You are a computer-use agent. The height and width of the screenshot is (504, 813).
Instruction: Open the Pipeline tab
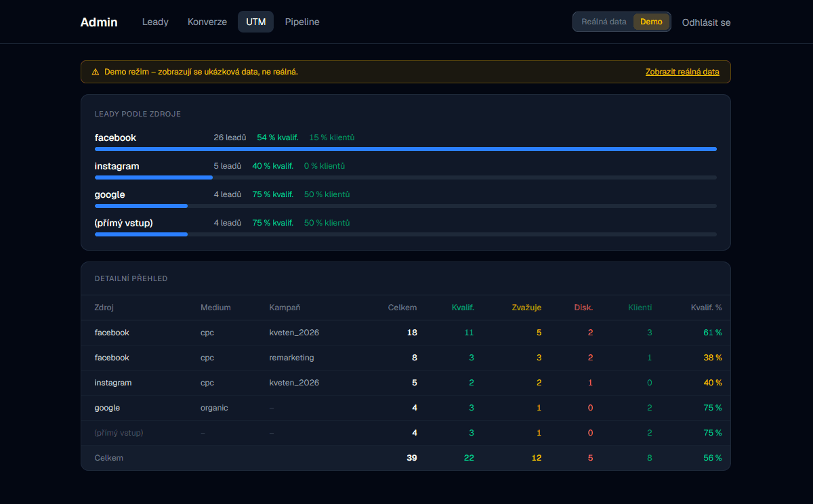[302, 22]
